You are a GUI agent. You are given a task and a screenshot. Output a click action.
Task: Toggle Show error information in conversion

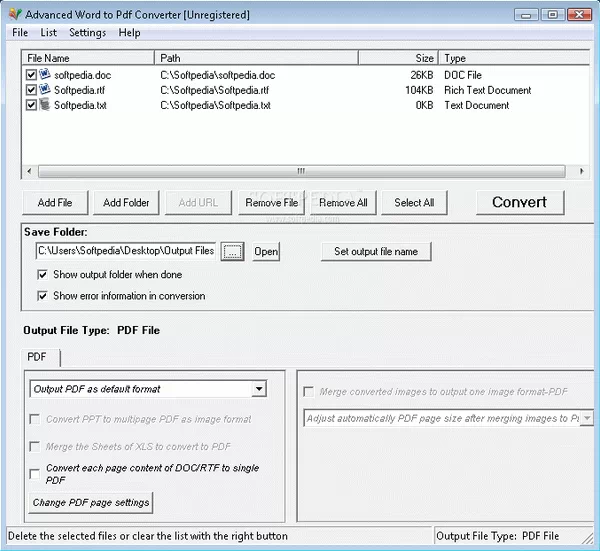click(42, 296)
